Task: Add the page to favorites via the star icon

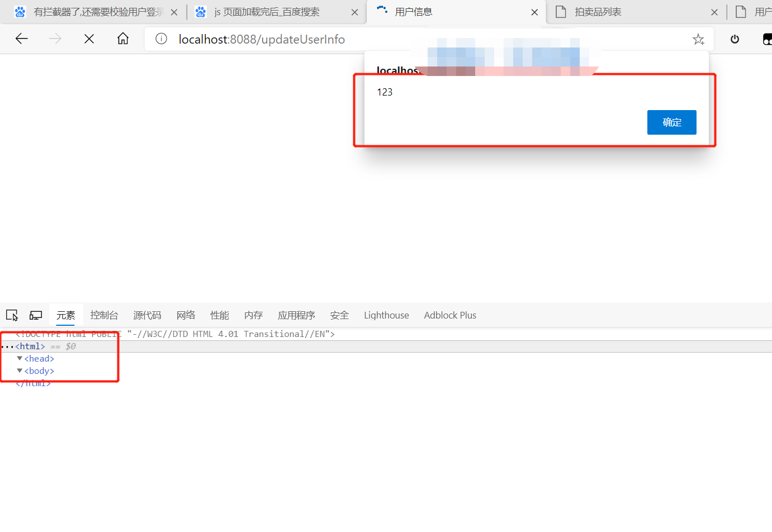Action: (698, 39)
